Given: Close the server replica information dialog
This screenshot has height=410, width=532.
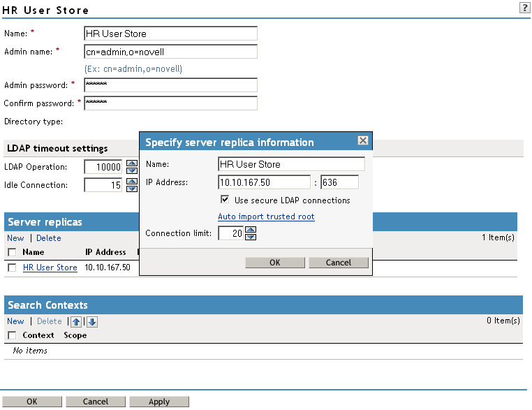Looking at the screenshot, I should pyautogui.click(x=362, y=140).
